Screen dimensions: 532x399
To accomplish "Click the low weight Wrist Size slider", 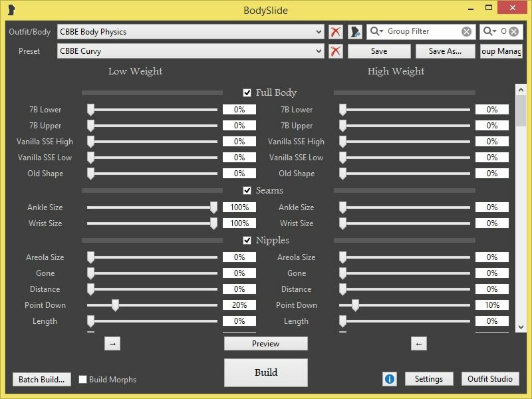I will [152, 223].
